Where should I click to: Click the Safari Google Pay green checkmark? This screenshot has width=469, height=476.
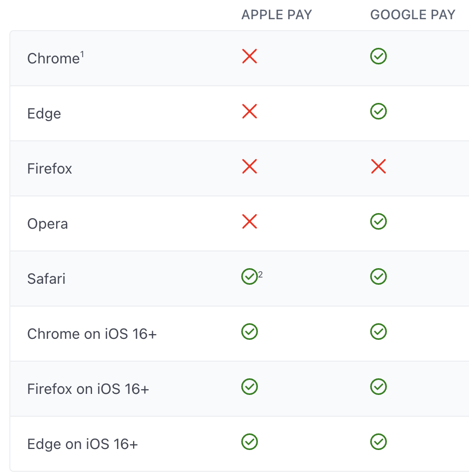378,276
